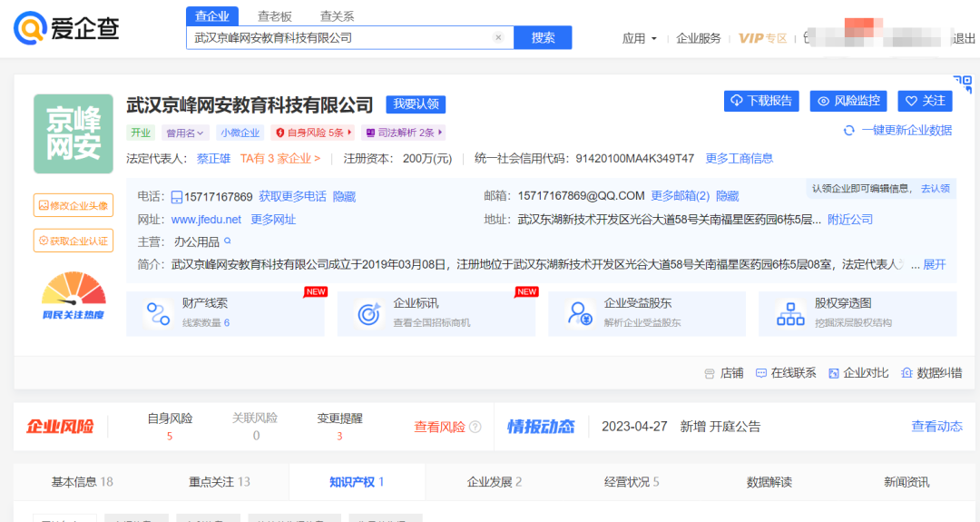This screenshot has height=522, width=980.
Task: Click the 我要认领 button
Action: tap(416, 104)
